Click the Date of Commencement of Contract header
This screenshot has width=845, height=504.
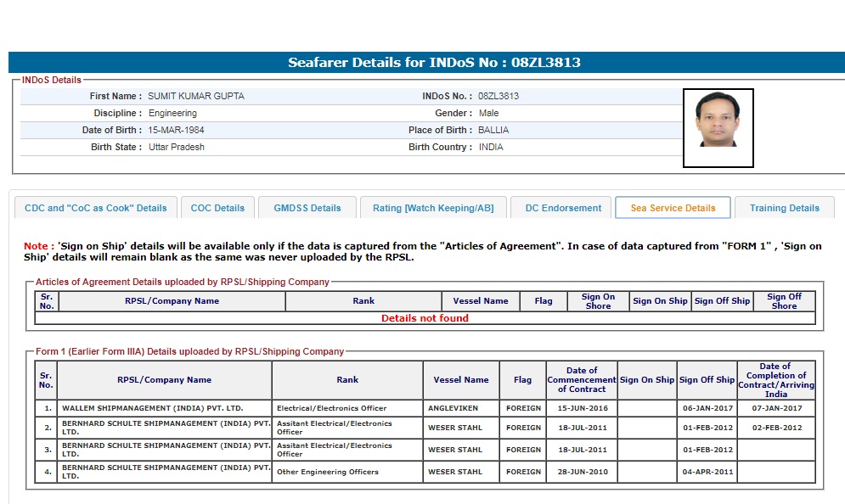pos(582,379)
